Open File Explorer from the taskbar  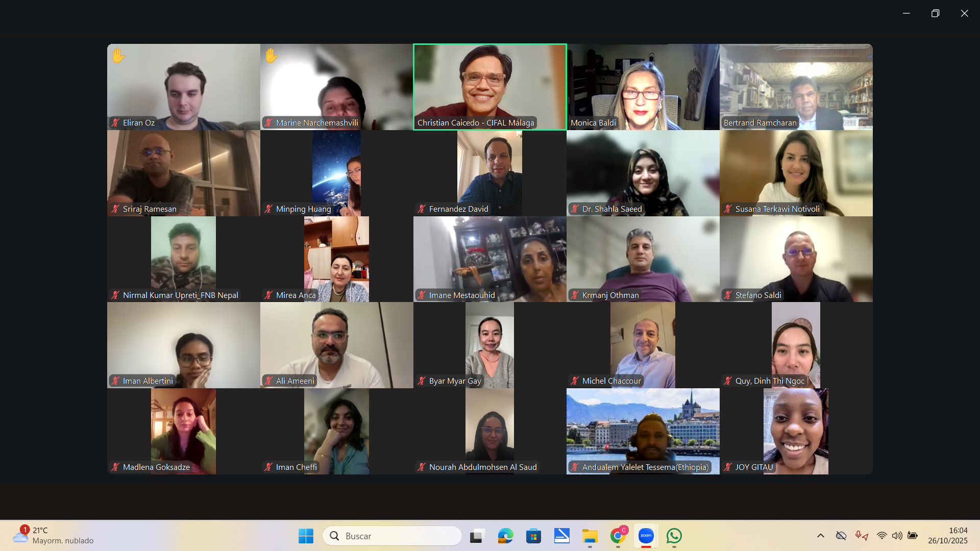click(590, 536)
